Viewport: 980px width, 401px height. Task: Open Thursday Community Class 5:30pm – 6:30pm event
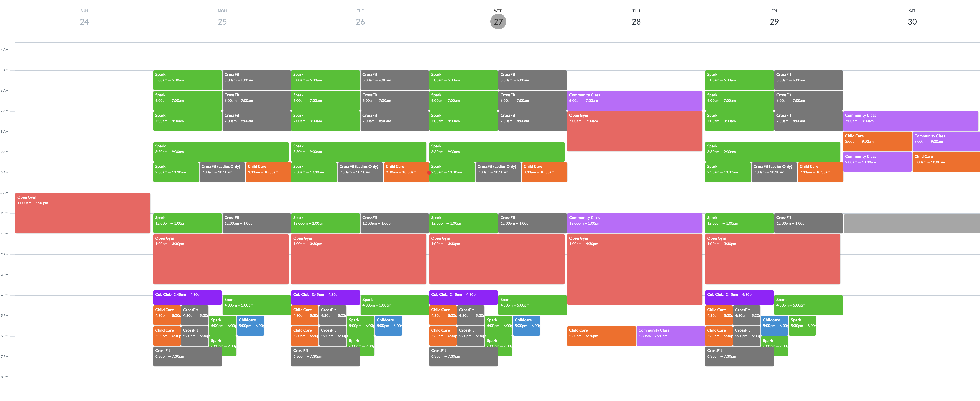670,336
